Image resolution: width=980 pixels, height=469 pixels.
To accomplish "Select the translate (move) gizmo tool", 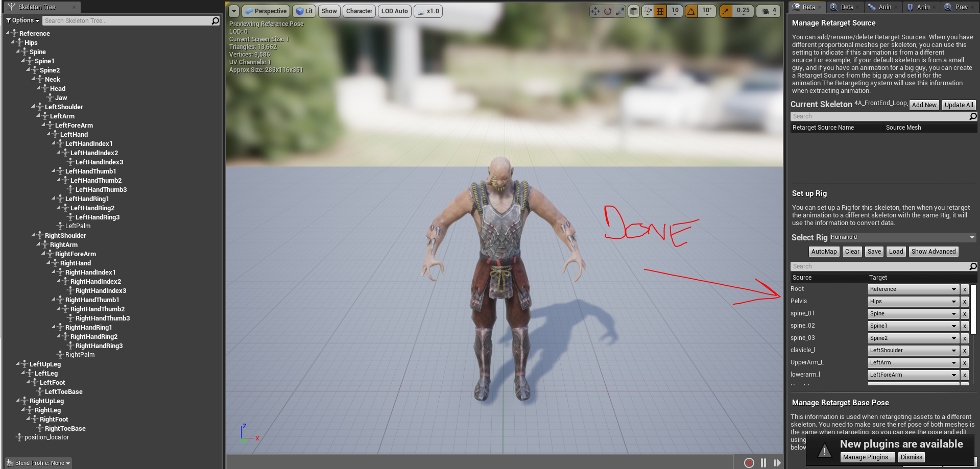I will [595, 11].
